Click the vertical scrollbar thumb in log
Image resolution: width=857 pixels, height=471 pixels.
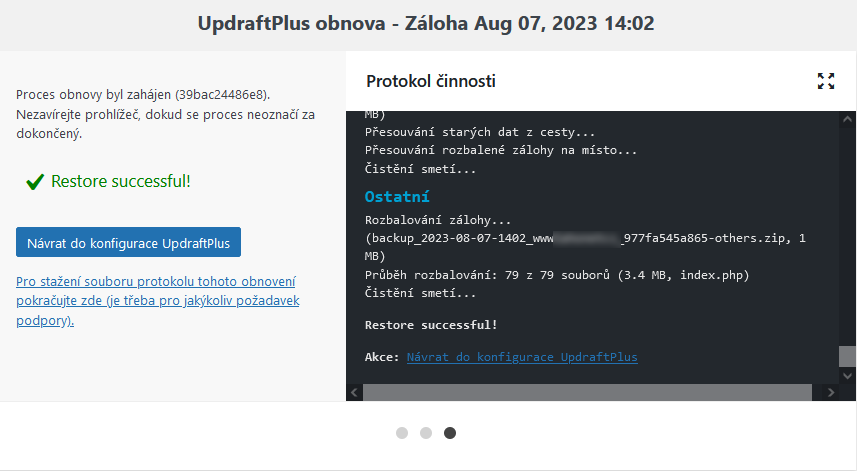tap(847, 356)
